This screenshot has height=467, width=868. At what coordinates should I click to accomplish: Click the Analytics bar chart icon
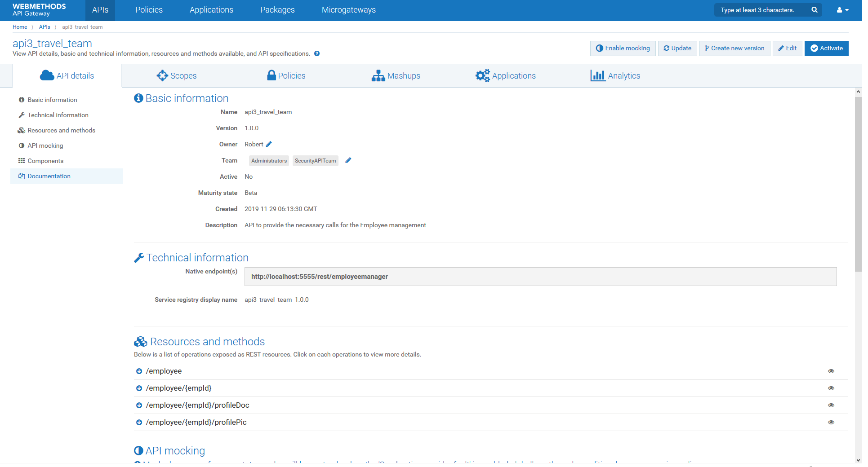click(x=598, y=75)
